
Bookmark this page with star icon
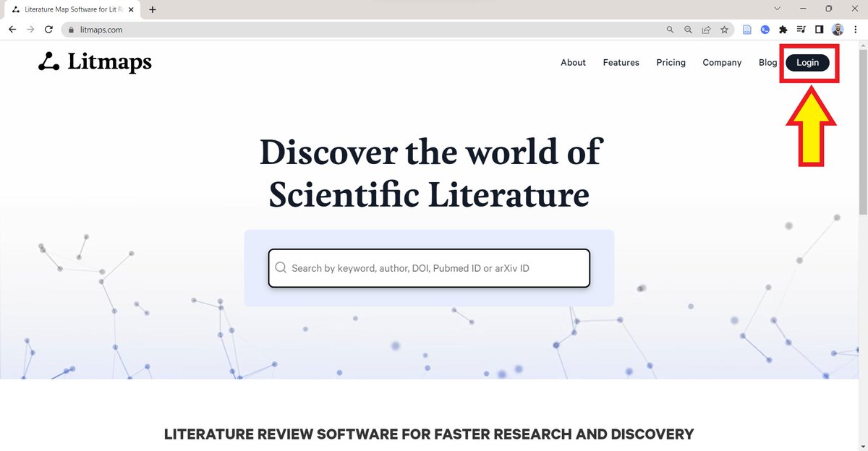point(724,30)
